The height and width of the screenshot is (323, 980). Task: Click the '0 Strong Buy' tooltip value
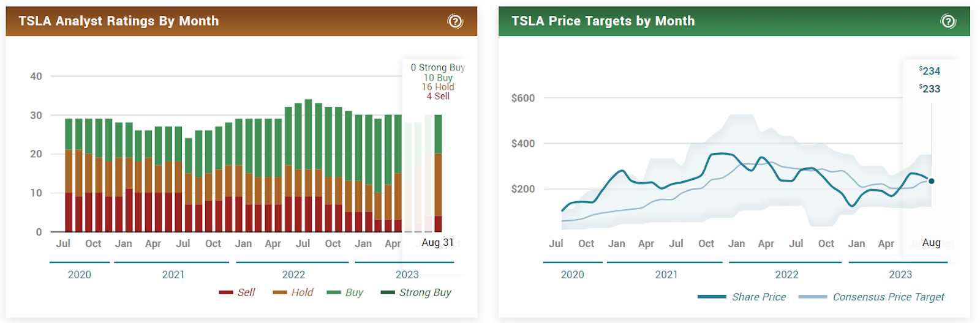(x=438, y=67)
